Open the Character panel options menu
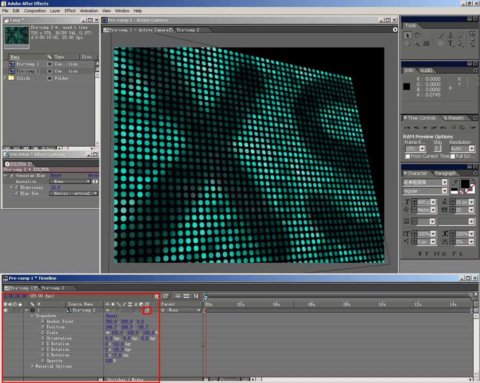The image size is (480, 383). point(475,173)
